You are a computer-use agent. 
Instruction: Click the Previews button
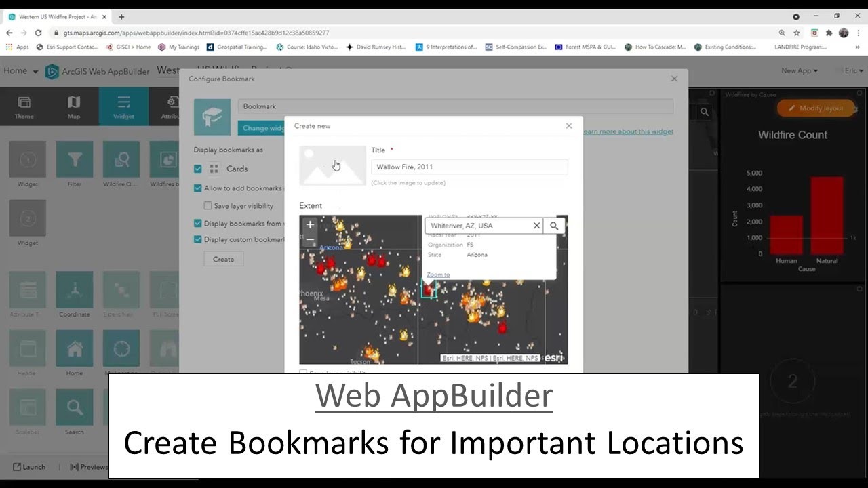pos(89,467)
